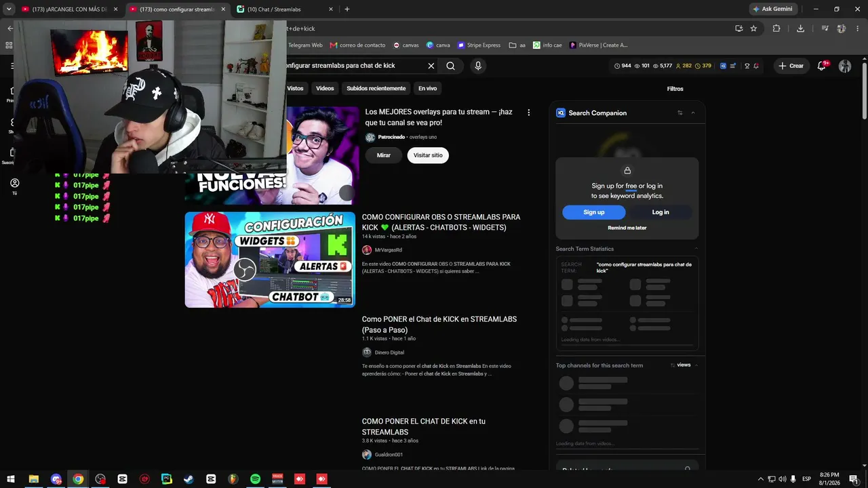Select the Subidos recientemente filter chip
The width and height of the screenshot is (868, 488).
pos(376,88)
